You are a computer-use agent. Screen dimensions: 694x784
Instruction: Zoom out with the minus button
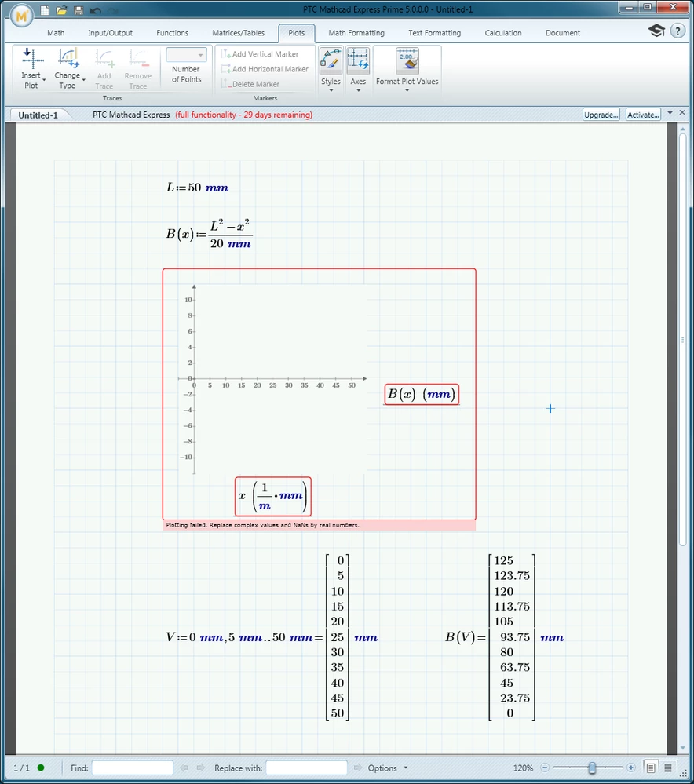[545, 768]
